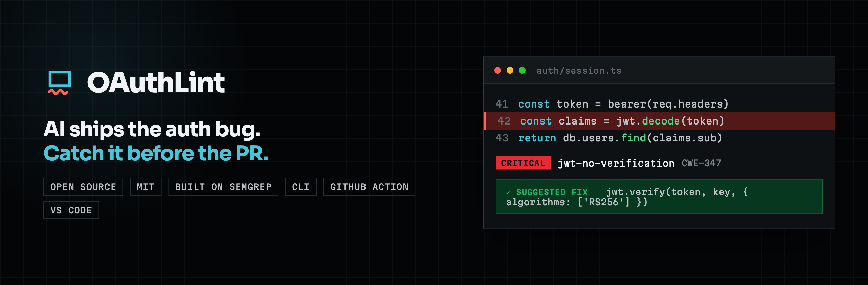Viewport: 868px width, 285px height.
Task: Click the red close dot in code window
Action: pos(498,70)
